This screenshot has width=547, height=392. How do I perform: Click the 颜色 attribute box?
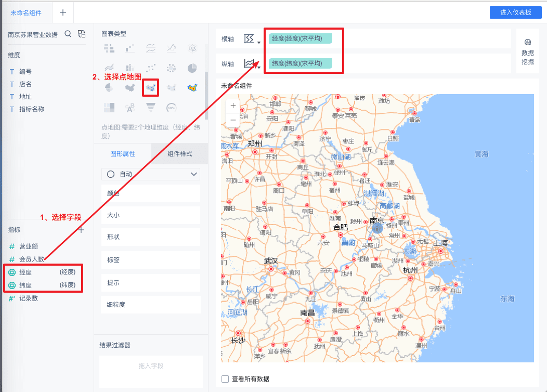tap(151, 193)
